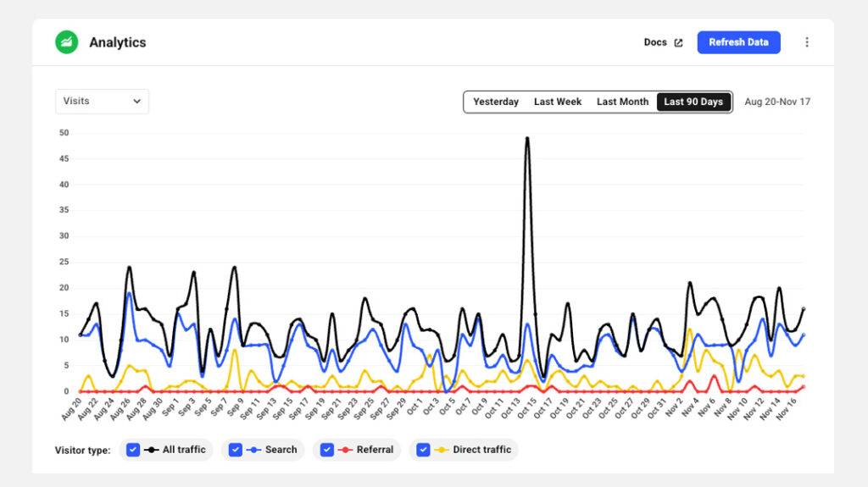Uncheck the All traffic checkbox
This screenshot has width=868, height=487.
[133, 450]
